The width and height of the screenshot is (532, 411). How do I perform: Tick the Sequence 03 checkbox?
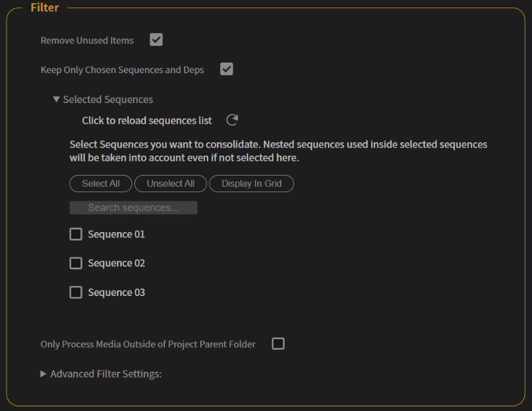tap(76, 292)
